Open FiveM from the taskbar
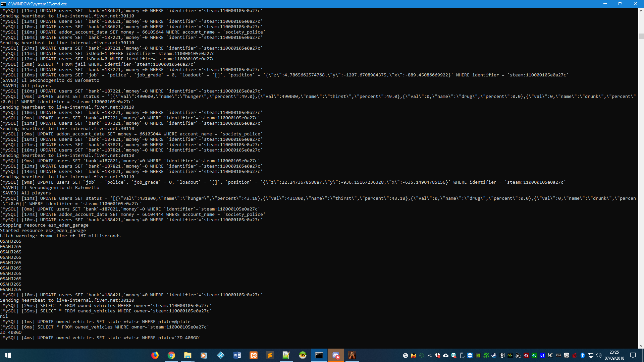Viewport: 644px width, 362px height. [x=352, y=355]
